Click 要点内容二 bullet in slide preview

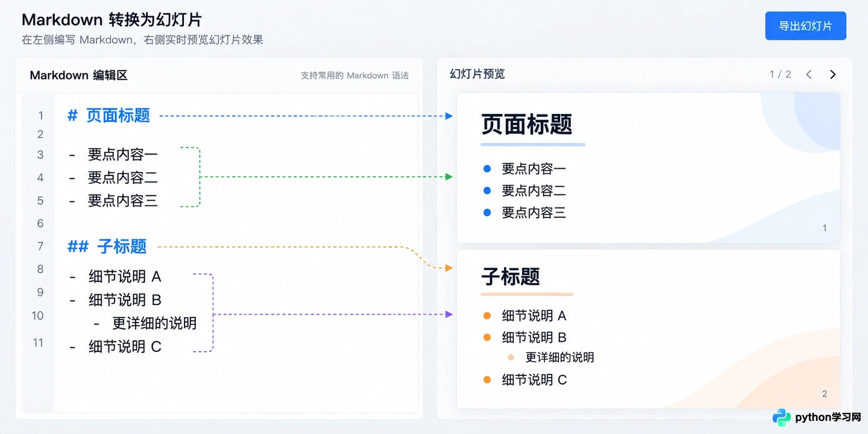(533, 190)
